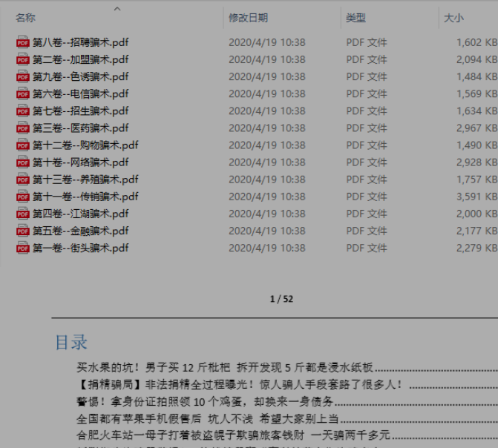This screenshot has height=448, width=498.
Task: Sort files by 大小 column header
Action: click(453, 18)
